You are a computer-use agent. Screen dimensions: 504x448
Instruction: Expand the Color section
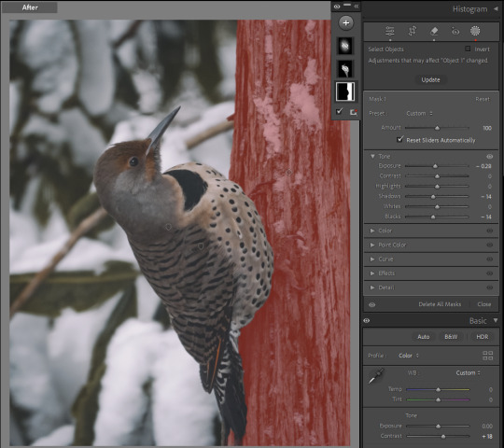[372, 231]
